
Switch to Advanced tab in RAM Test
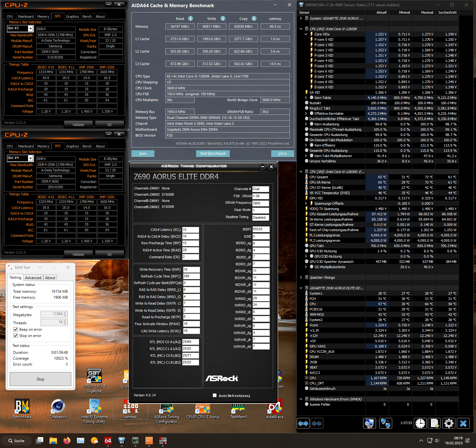coord(33,278)
